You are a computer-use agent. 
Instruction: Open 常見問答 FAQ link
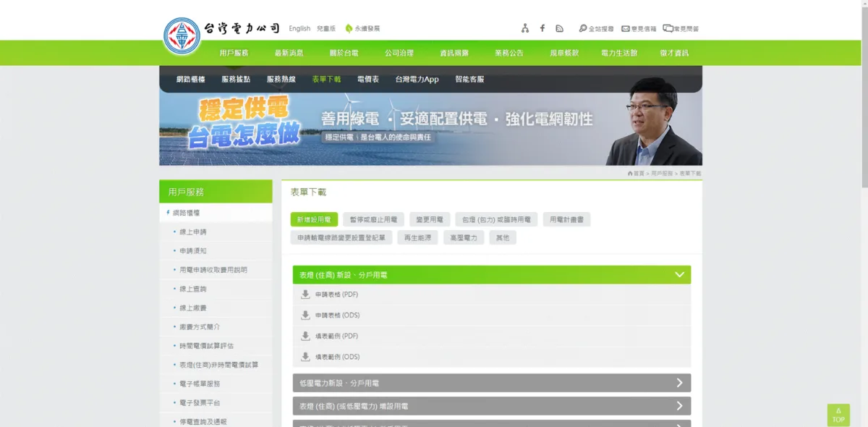coord(681,29)
